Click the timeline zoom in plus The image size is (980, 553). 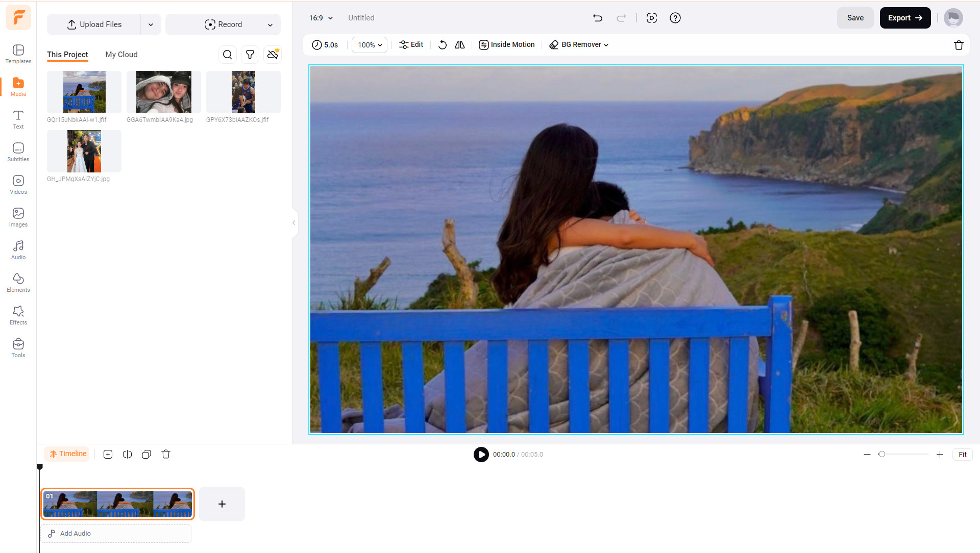click(x=940, y=454)
